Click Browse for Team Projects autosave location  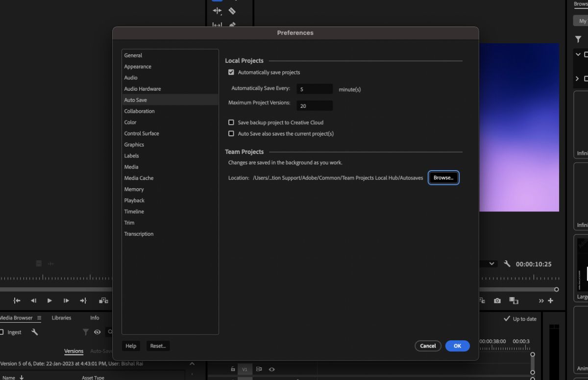point(442,177)
